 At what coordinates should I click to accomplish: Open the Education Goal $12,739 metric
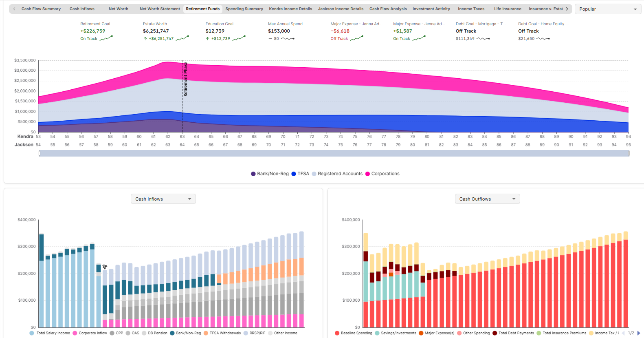tap(226, 31)
